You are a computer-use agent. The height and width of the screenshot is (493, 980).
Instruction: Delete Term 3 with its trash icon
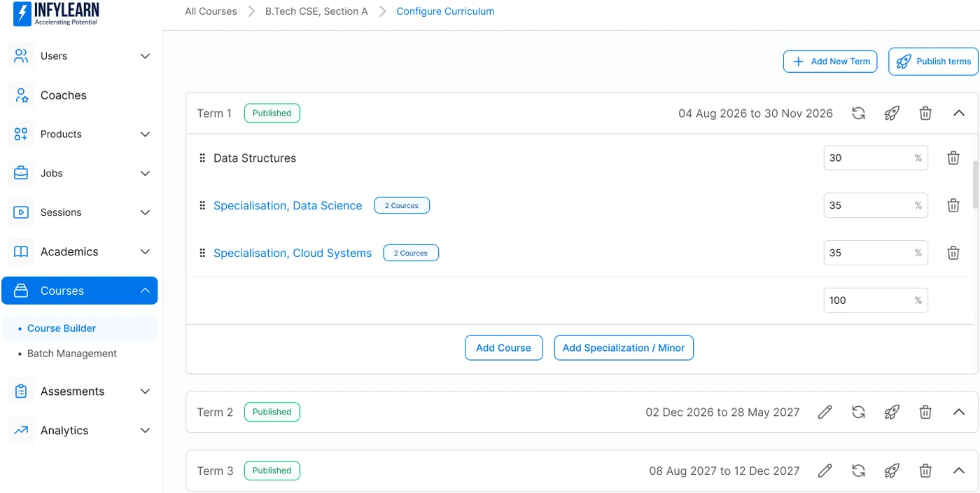point(925,471)
